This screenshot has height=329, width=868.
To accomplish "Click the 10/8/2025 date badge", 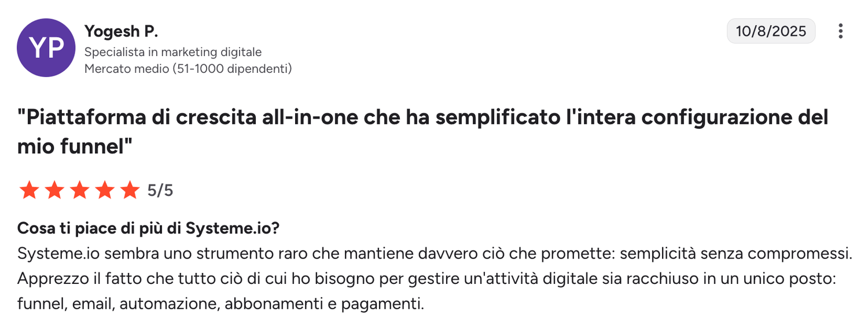I will tap(770, 31).
